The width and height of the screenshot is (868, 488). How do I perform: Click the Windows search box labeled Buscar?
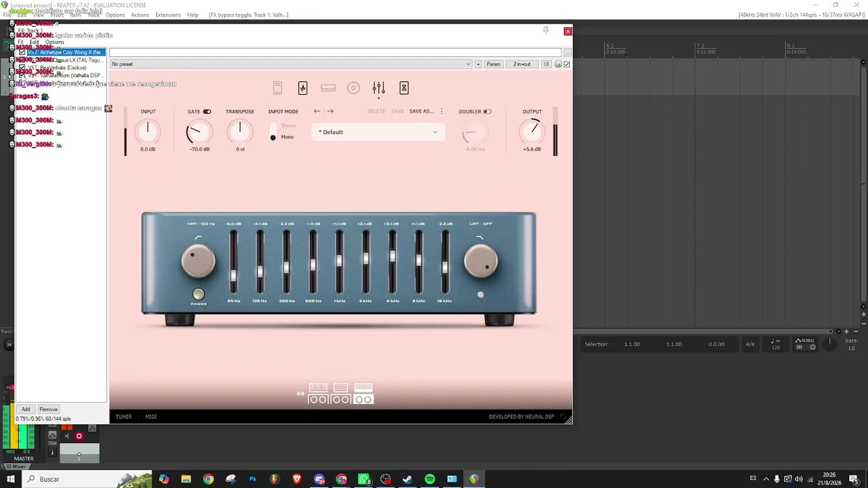click(x=87, y=479)
